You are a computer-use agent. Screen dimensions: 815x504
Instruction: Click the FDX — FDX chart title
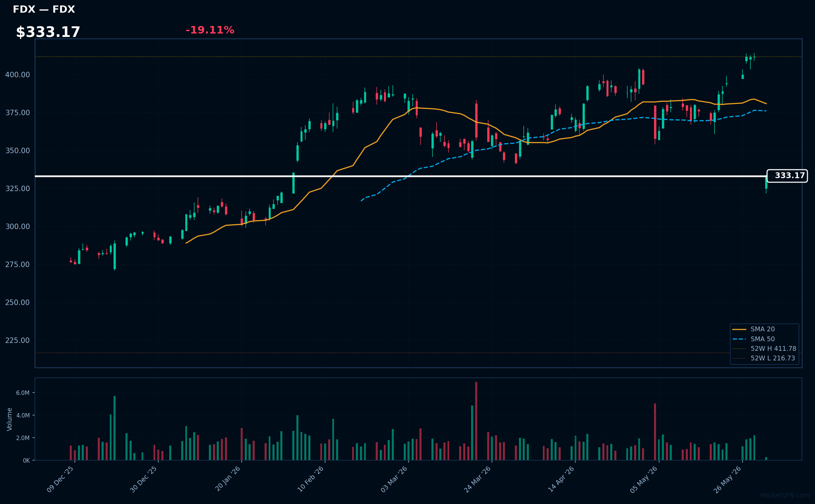point(44,9)
